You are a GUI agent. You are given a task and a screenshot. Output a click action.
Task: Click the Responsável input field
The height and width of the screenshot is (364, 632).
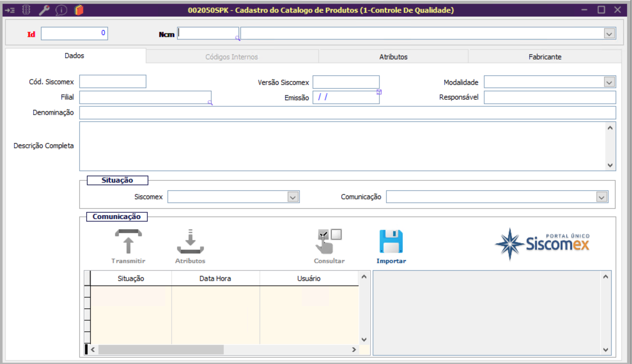[x=550, y=97]
